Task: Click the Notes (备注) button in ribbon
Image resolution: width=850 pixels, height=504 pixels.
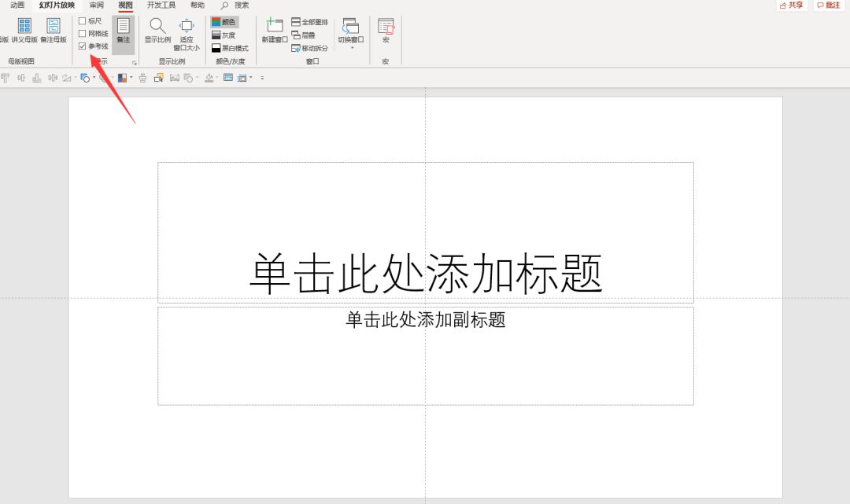Action: [124, 30]
